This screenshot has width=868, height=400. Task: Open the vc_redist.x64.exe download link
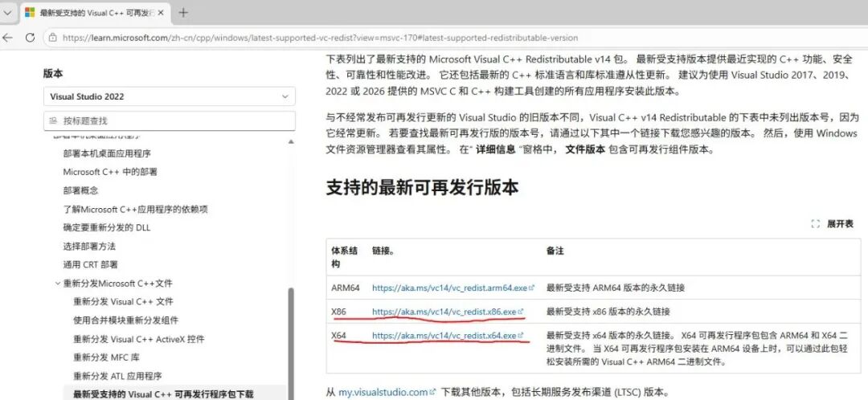click(448, 335)
